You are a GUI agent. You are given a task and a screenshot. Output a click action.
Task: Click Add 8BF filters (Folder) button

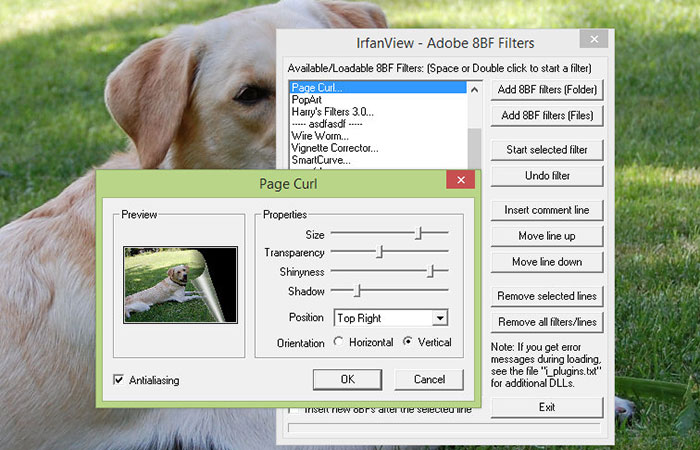[547, 90]
